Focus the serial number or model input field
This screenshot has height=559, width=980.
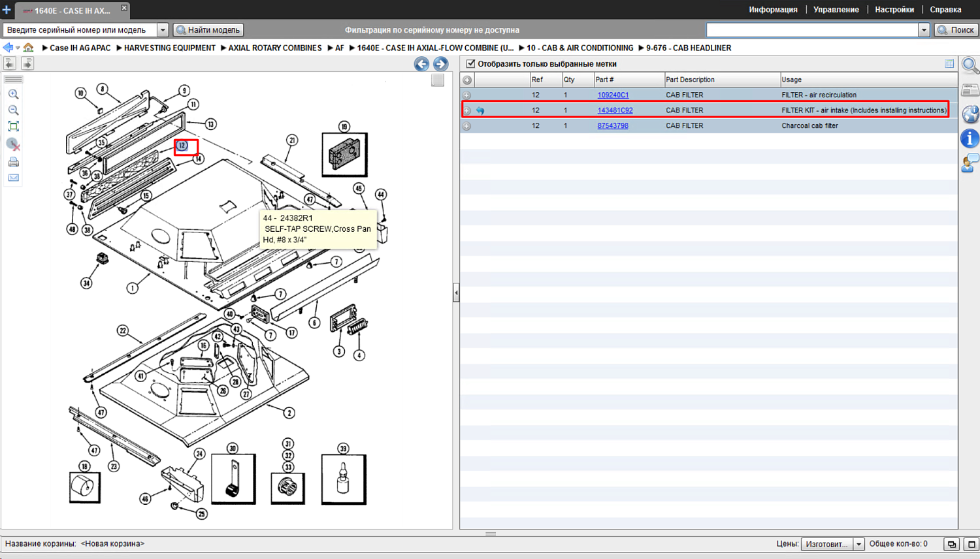[80, 30]
